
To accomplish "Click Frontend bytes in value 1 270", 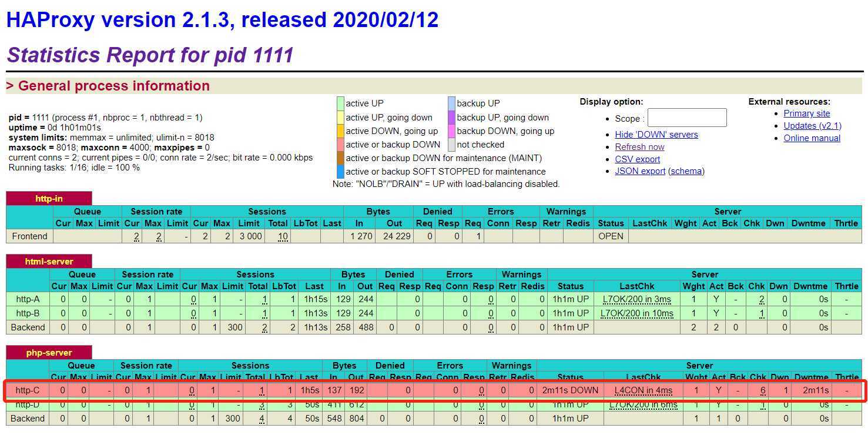I will [x=361, y=236].
